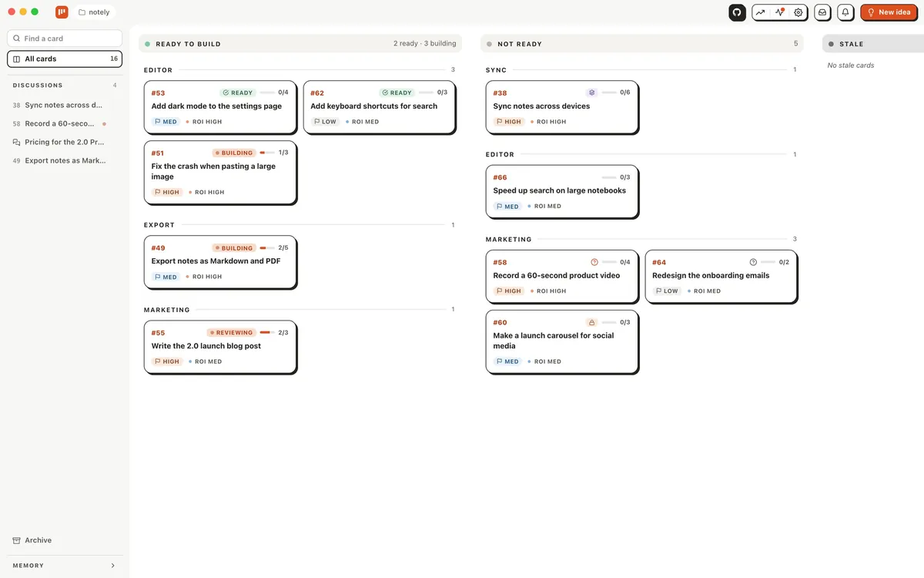Click the New idea button
Viewport: 924px width, 578px height.
tap(889, 12)
